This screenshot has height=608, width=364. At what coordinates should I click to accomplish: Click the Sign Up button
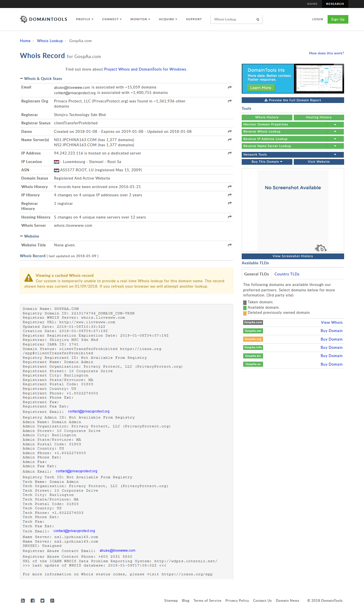(338, 19)
